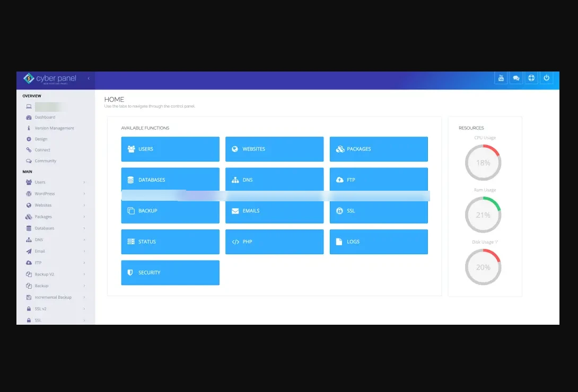
Task: Open the SECURITY function tile
Action: [170, 273]
